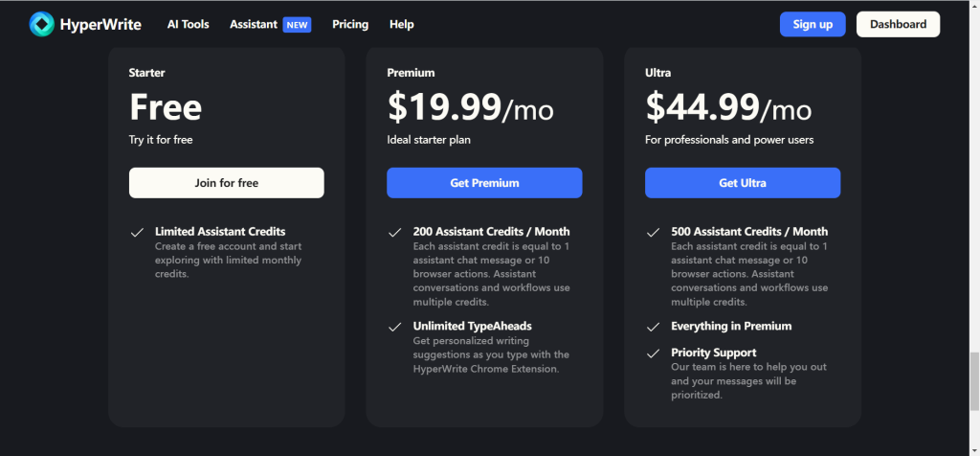980x456 pixels.
Task: Click the checkmark next to Priority Support
Action: (653, 354)
